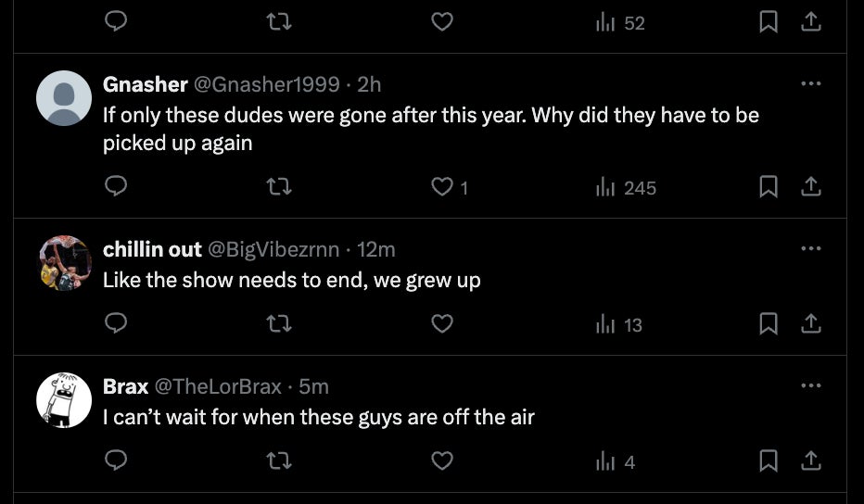Reply to chillin out's tweet
Screen dimensions: 864x504
pos(116,324)
